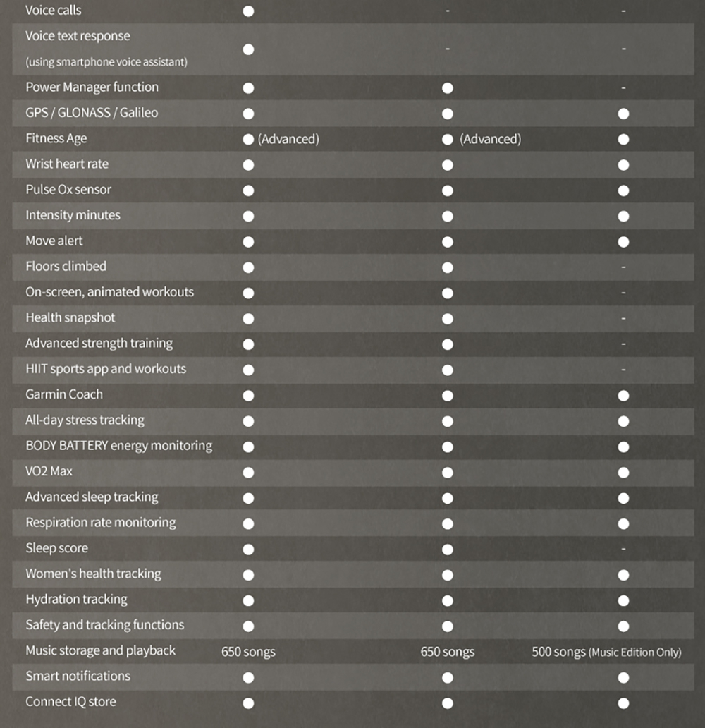Click second-column '(Advanced)' text in Fitness Age
705x728 pixels.
491,139
